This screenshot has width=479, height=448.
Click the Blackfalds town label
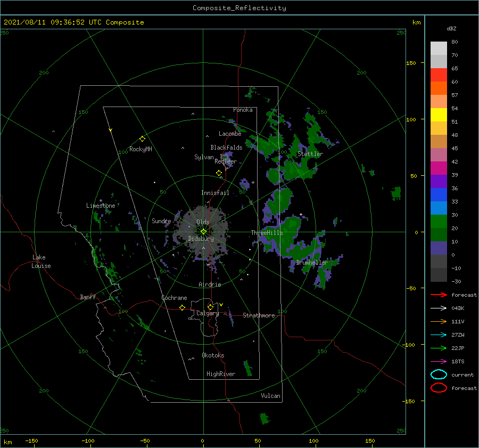point(226,148)
